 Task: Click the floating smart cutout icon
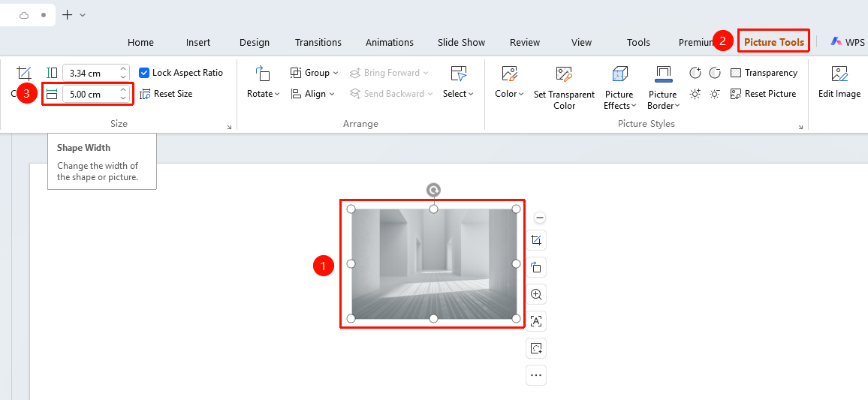[536, 348]
